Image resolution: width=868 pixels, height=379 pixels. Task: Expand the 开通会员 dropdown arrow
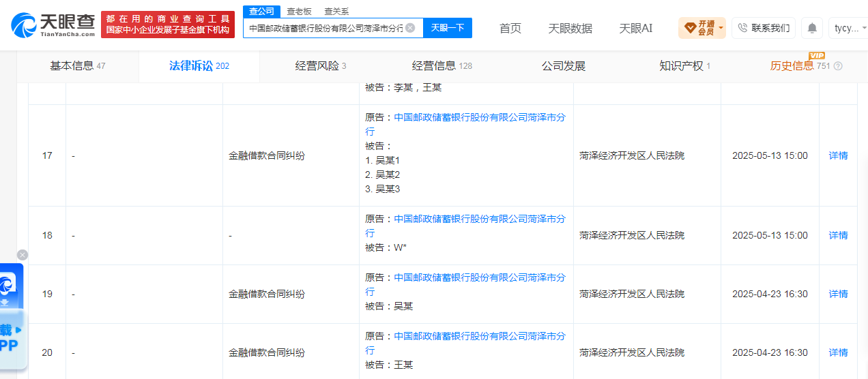pos(721,28)
